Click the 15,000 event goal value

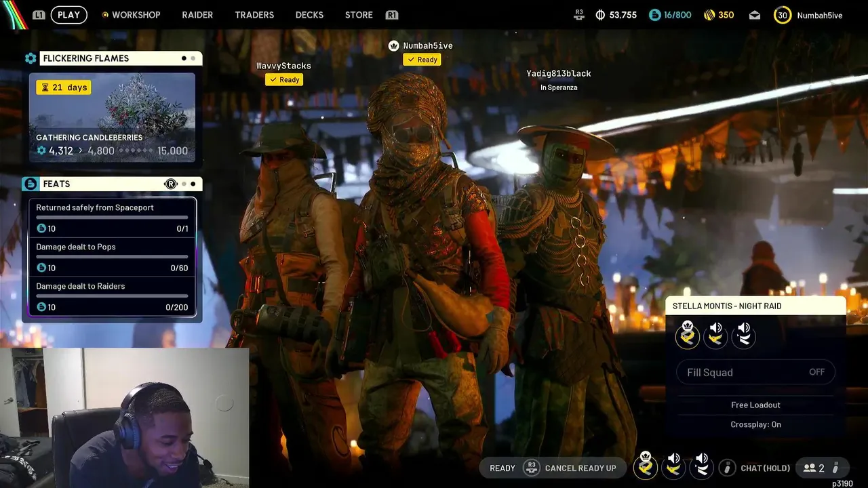(x=172, y=150)
